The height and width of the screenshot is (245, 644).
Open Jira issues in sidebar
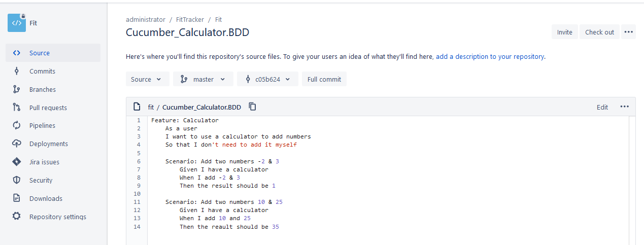click(x=53, y=162)
